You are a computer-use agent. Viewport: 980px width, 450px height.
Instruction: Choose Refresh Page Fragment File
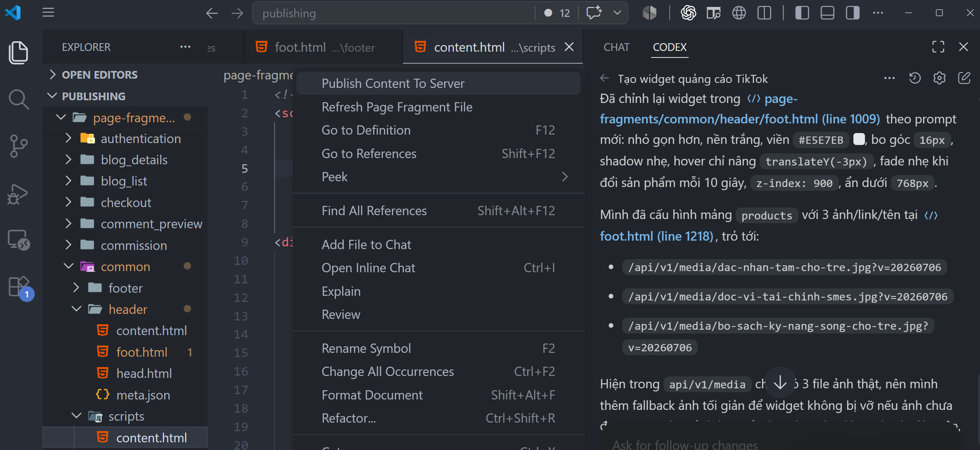[438, 107]
